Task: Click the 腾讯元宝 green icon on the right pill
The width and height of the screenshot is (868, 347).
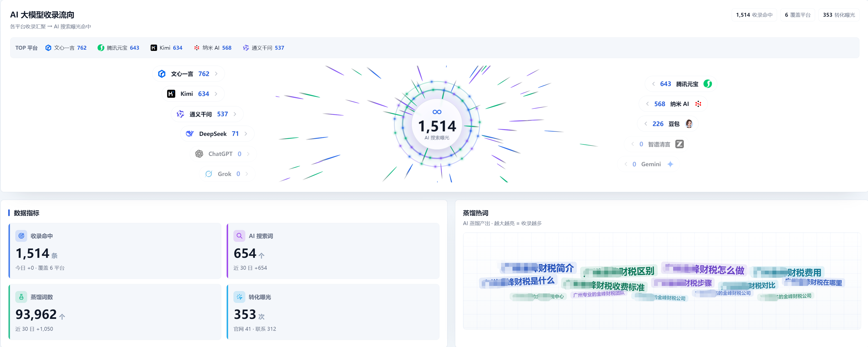Action: tap(708, 84)
